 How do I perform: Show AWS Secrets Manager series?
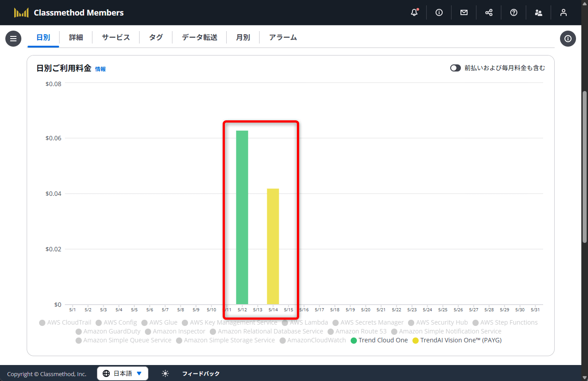coord(368,323)
